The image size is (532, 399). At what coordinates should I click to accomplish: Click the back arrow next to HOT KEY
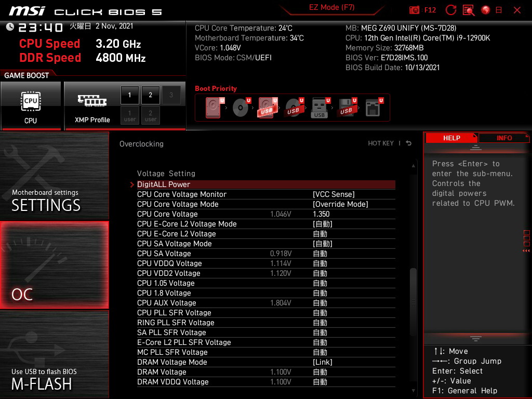(409, 143)
